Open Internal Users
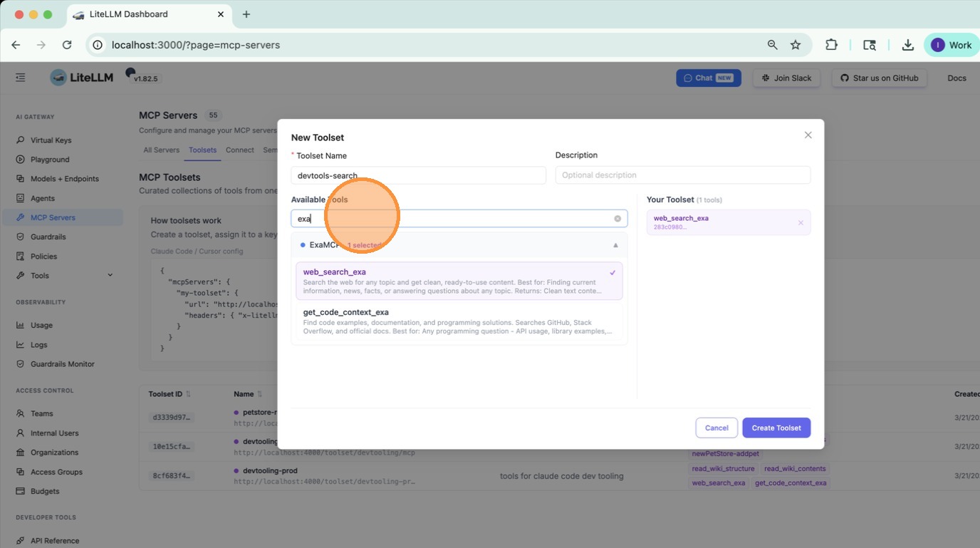This screenshot has width=980, height=548. [x=54, y=433]
